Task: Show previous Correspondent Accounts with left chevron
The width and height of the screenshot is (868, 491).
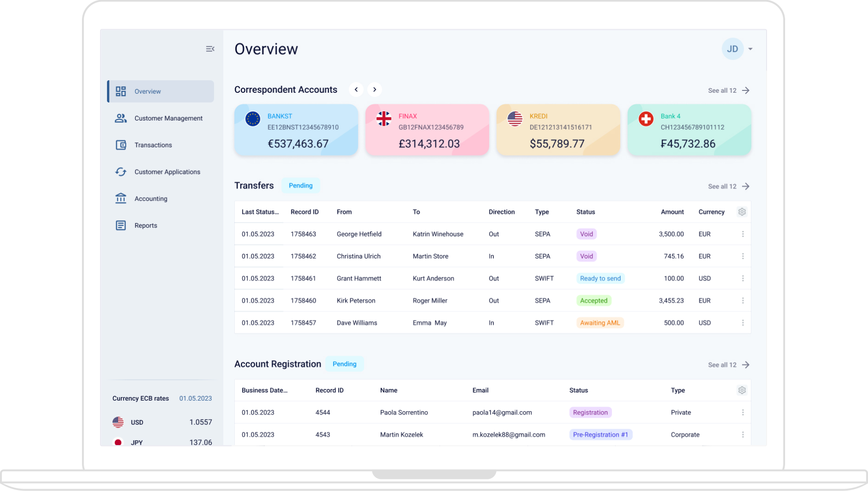Action: [356, 89]
